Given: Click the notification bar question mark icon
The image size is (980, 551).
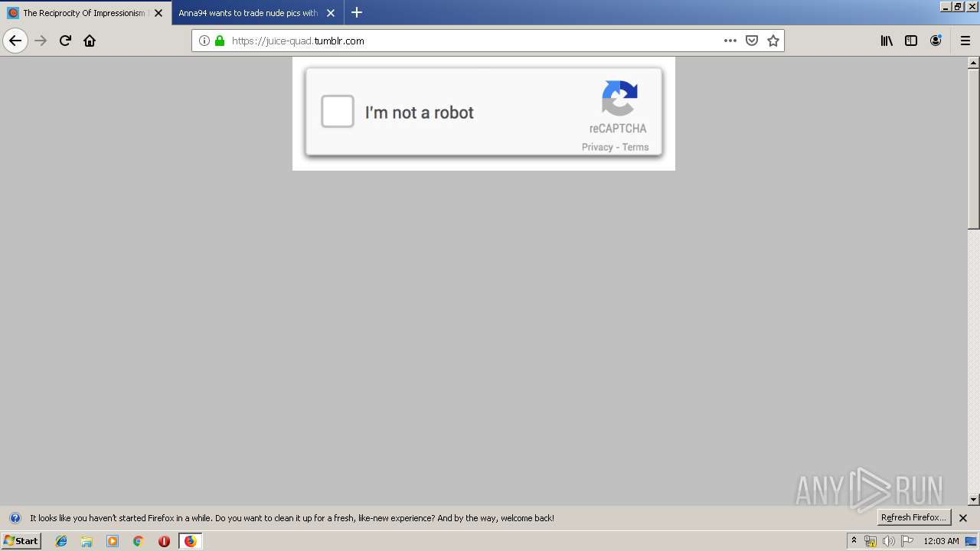Looking at the screenshot, I should (15, 518).
